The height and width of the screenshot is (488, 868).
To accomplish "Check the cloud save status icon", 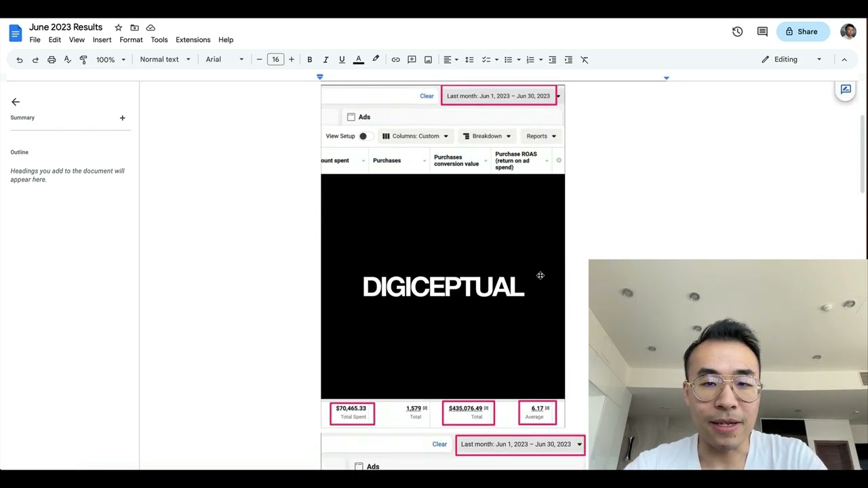I will point(151,28).
